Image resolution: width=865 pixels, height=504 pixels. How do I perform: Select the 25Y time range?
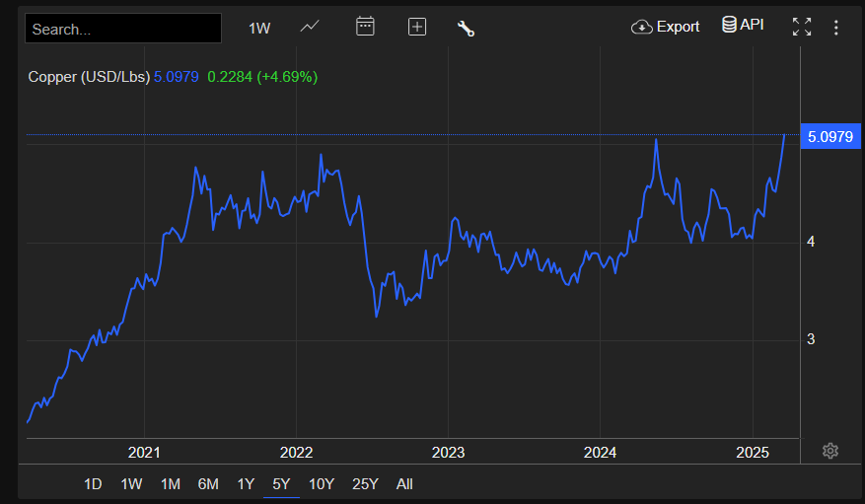(x=365, y=483)
